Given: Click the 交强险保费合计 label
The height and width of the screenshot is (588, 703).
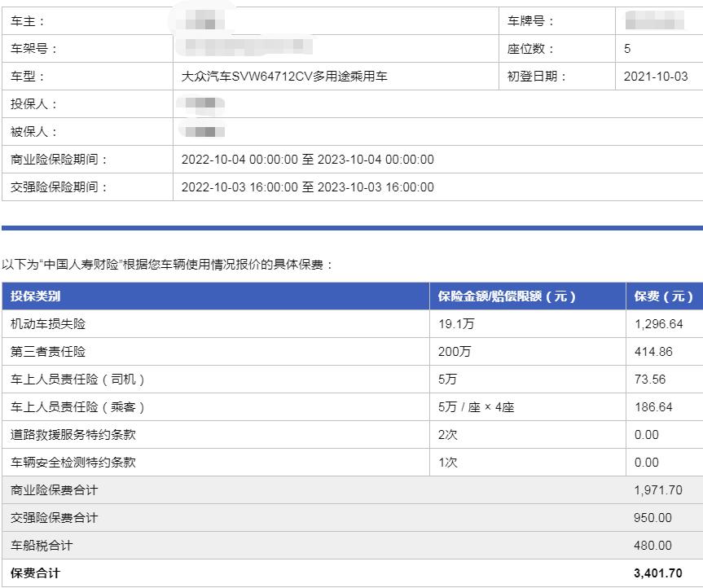Looking at the screenshot, I should [x=55, y=518].
